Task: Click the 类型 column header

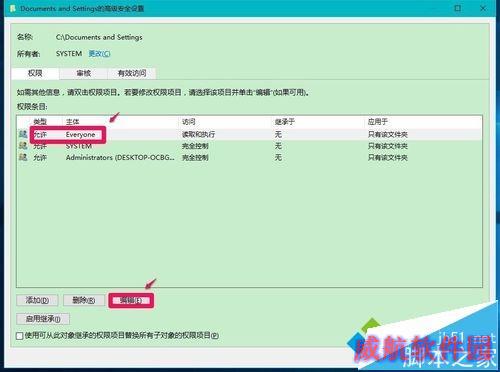Action: pos(40,122)
